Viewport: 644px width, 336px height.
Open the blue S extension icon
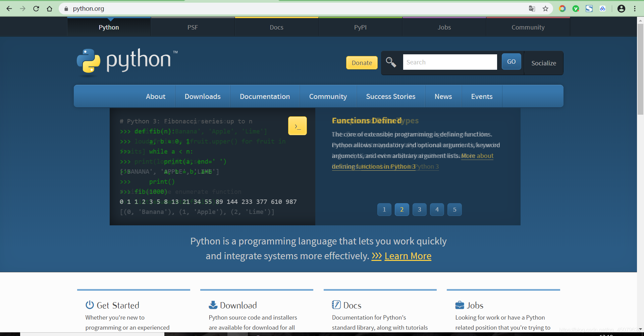589,9
